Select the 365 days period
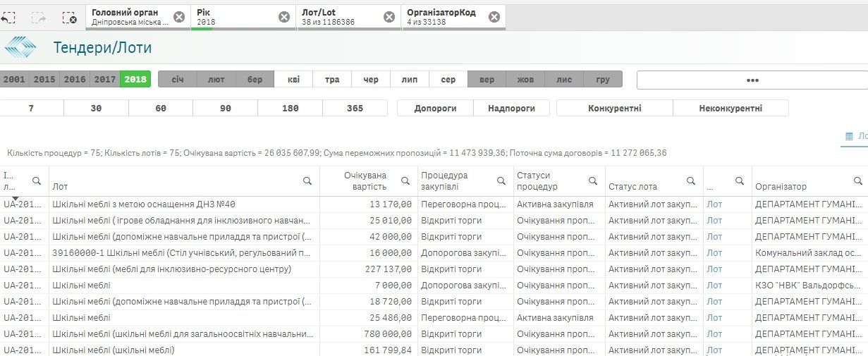 pos(355,109)
